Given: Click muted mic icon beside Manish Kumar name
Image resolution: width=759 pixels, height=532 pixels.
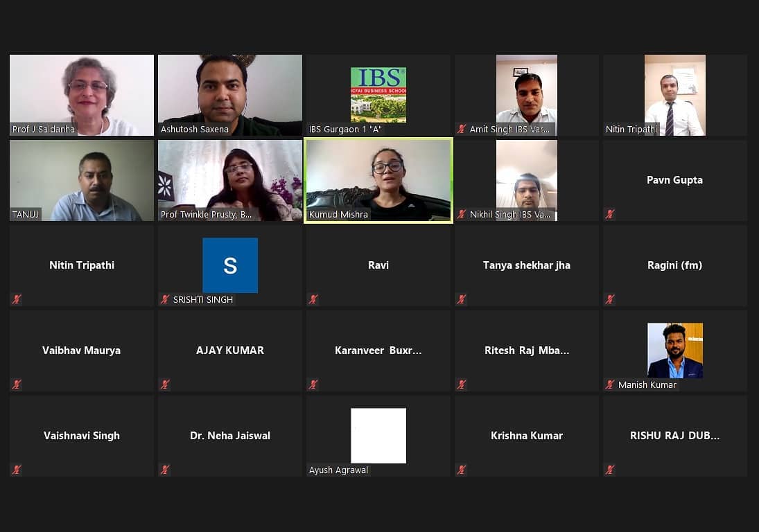Looking at the screenshot, I should [x=610, y=384].
